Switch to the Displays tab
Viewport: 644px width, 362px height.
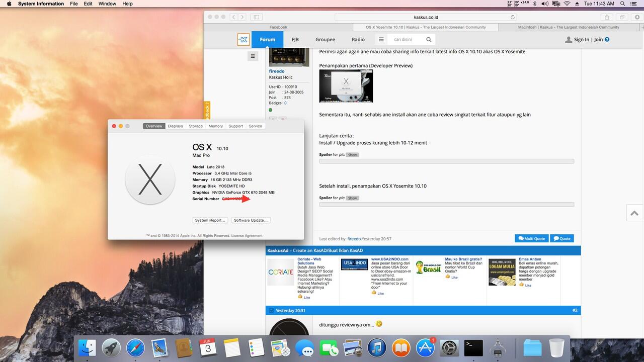[x=176, y=126]
